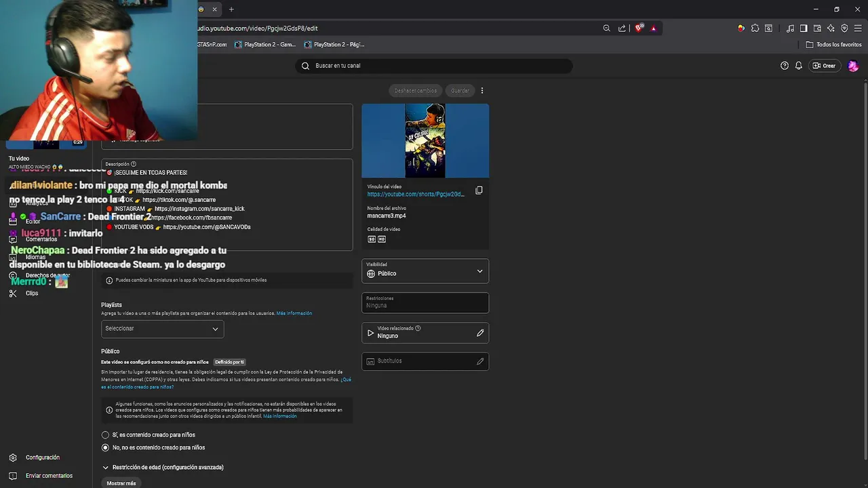Click the 'Definido por ti' badge
868x488 pixels.
tap(229, 362)
